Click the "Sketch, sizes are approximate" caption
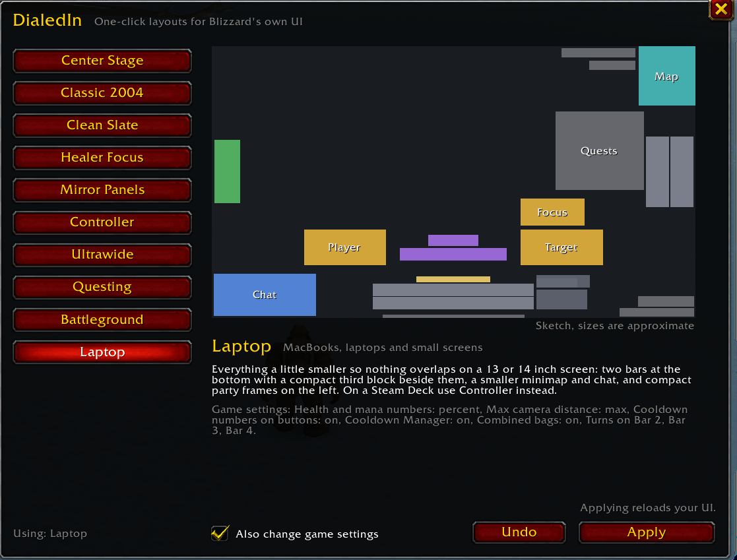This screenshot has height=560, width=737. pyautogui.click(x=615, y=326)
